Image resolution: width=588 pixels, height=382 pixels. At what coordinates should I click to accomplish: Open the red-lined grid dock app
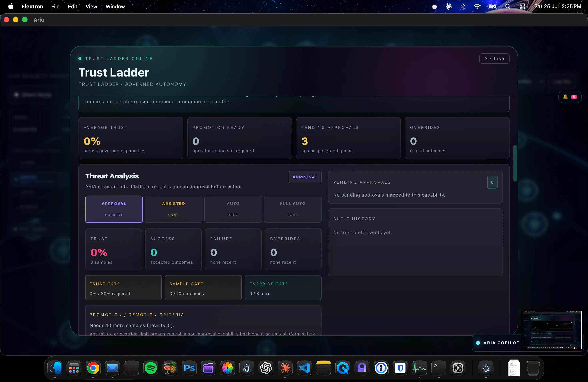pyautogui.click(x=131, y=368)
